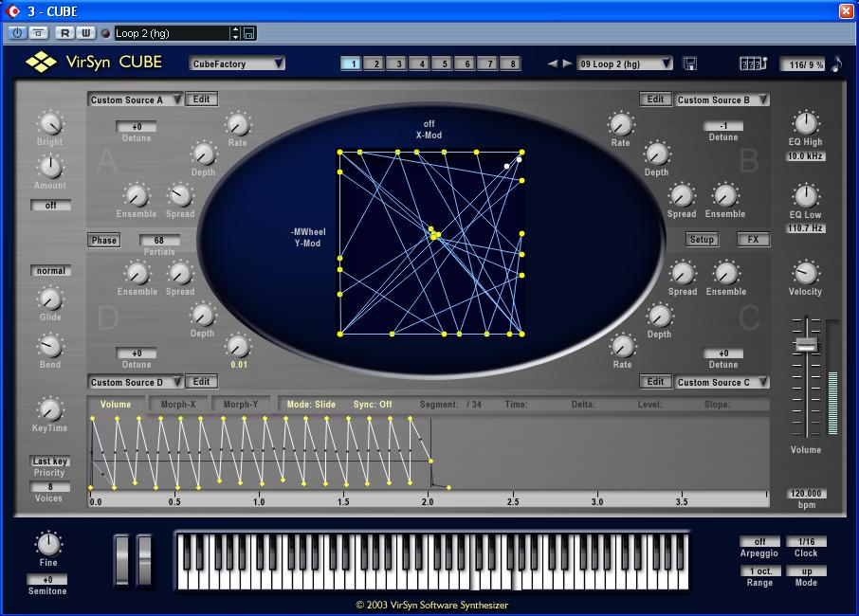The width and height of the screenshot is (859, 616).
Task: Click the slot machine randomize icon
Action: (753, 63)
